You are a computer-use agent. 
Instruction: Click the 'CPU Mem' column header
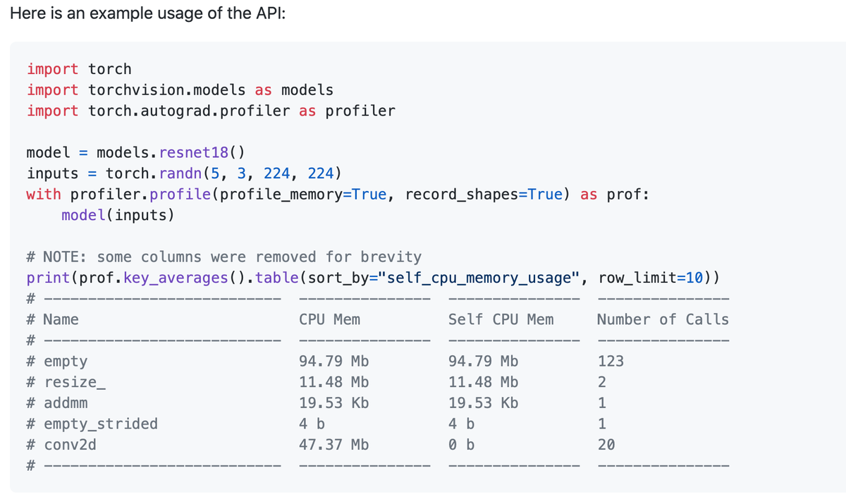click(330, 319)
